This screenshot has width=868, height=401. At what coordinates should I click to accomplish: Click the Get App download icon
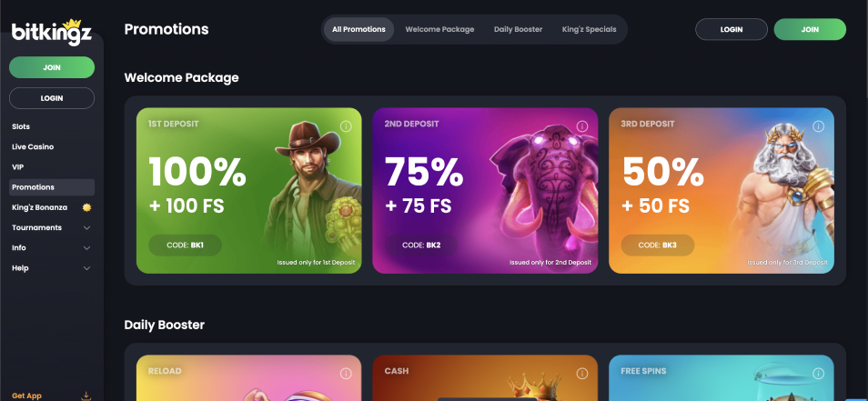coord(86,396)
